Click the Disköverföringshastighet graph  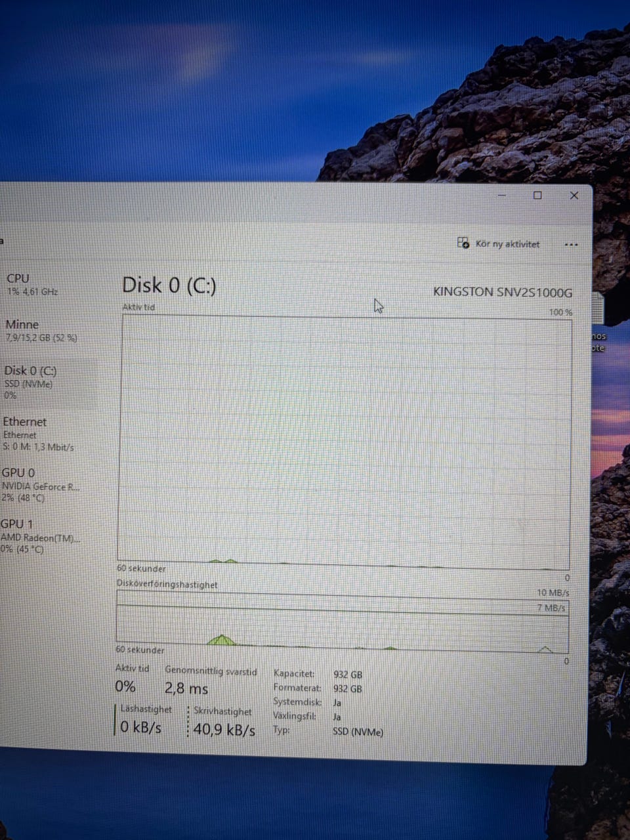click(342, 621)
